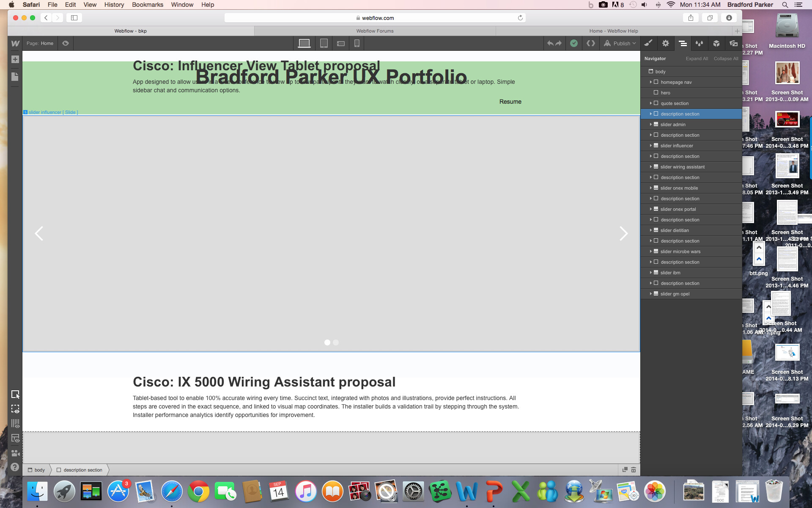
Task: Click the green saved-status checkmark
Action: 574,43
